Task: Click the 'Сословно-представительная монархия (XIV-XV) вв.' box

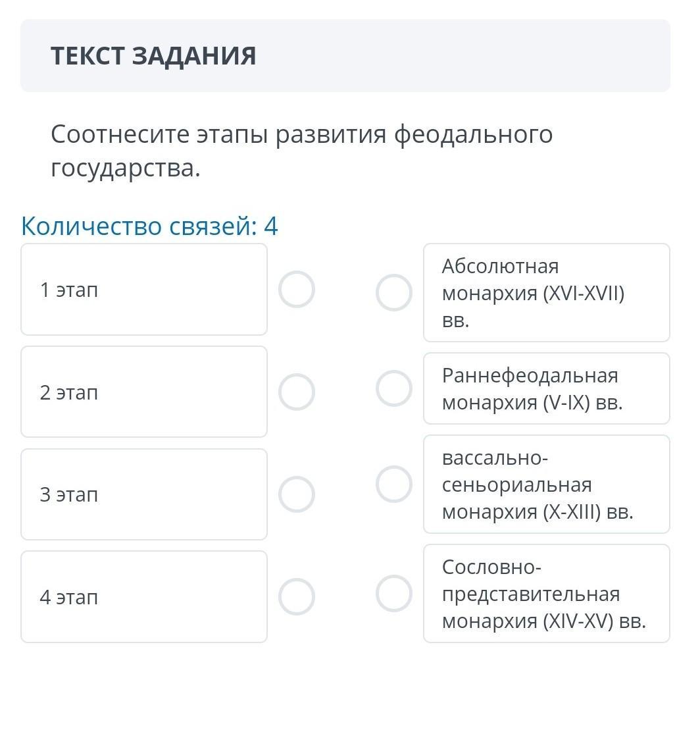Action: pos(546,594)
